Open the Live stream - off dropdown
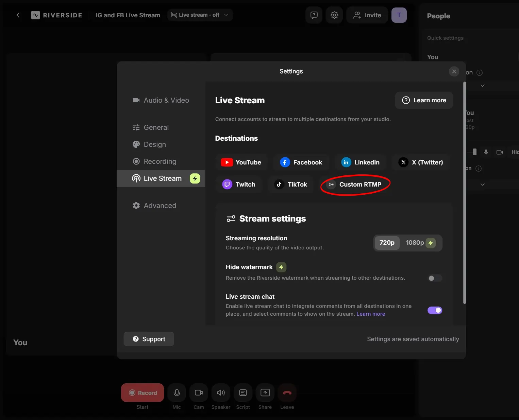The image size is (519, 420). click(x=200, y=15)
